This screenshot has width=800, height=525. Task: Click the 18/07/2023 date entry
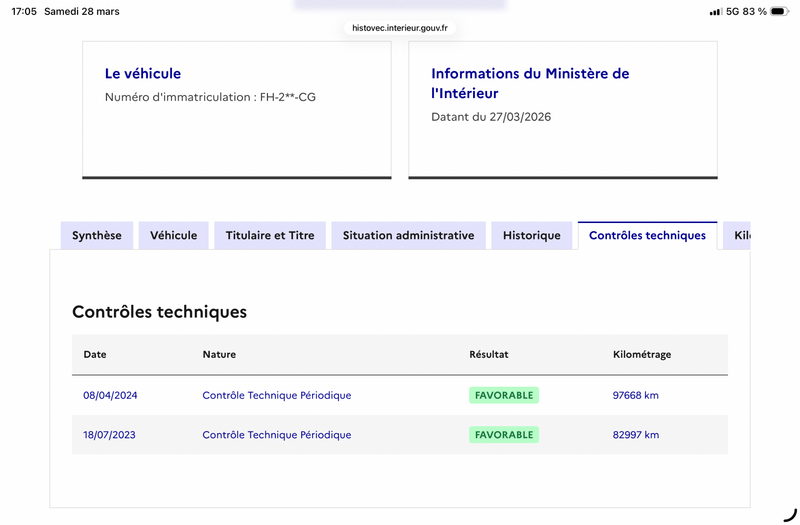point(109,435)
